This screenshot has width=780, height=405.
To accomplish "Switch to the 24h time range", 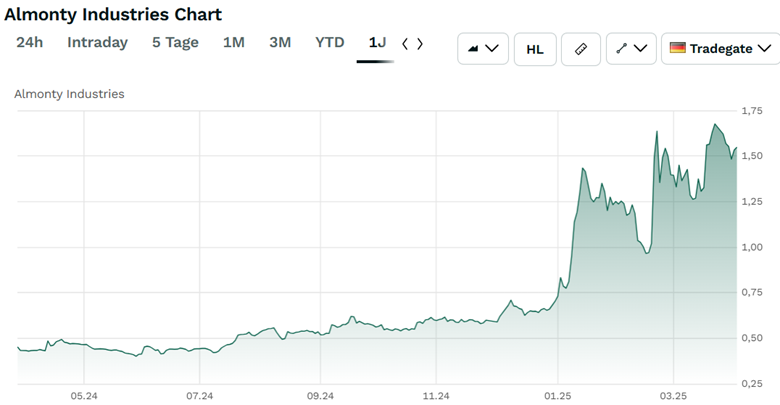I will [x=30, y=42].
